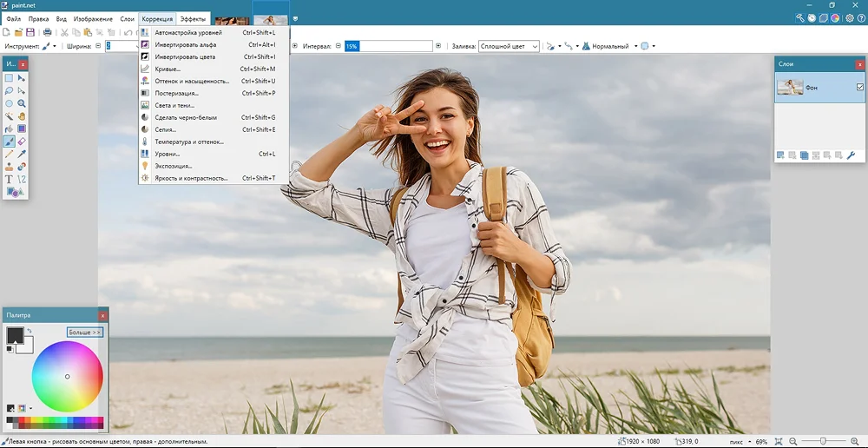868x448 pixels.
Task: Toggle the Colors window icon in the top-right
Action: pyautogui.click(x=835, y=17)
